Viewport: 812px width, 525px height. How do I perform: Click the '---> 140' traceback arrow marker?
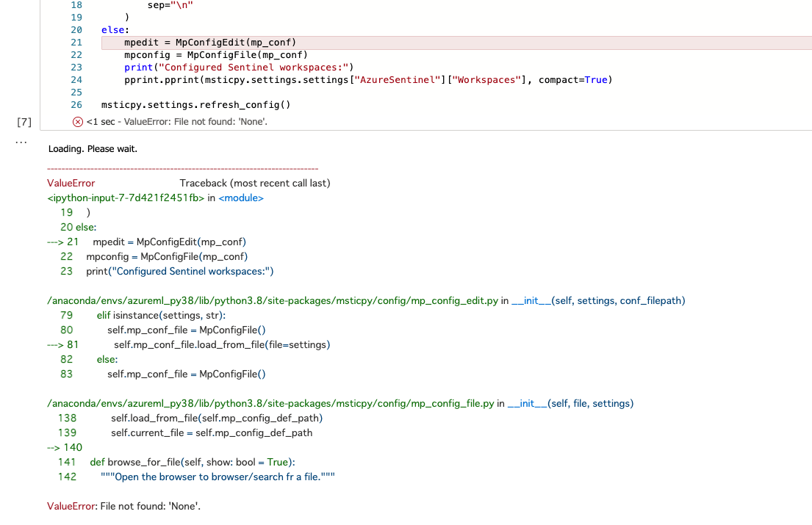coord(65,447)
